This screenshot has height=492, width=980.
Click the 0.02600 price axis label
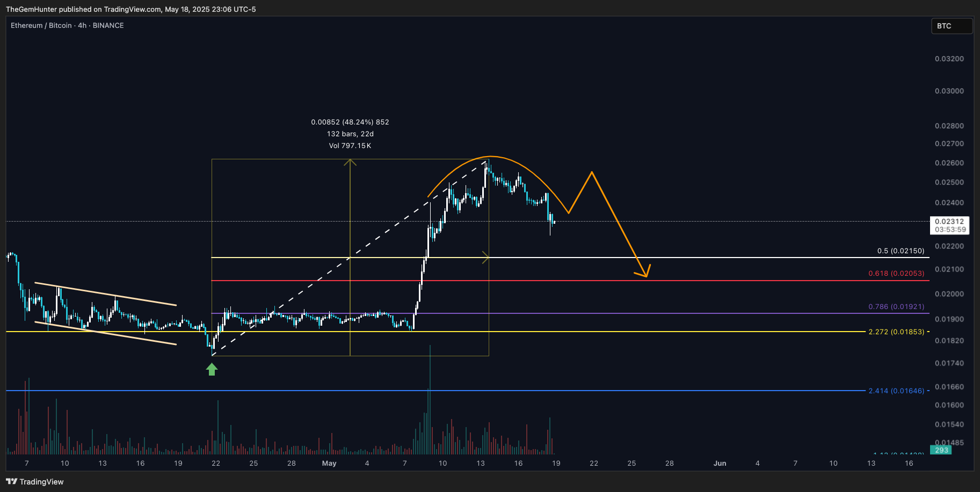(949, 163)
